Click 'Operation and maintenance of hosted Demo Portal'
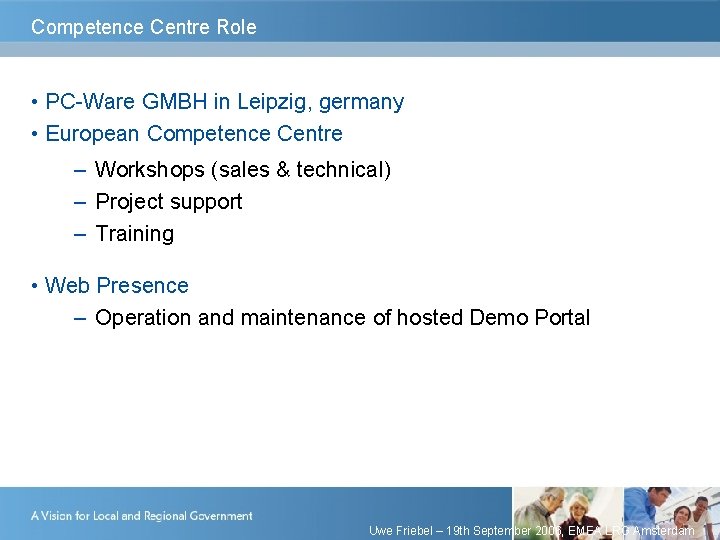The image size is (720, 540). tap(343, 317)
